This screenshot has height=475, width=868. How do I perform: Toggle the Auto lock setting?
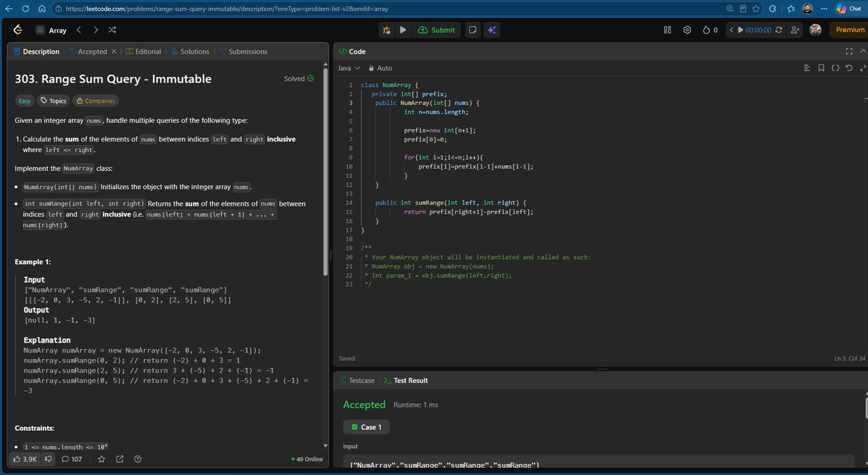(380, 68)
